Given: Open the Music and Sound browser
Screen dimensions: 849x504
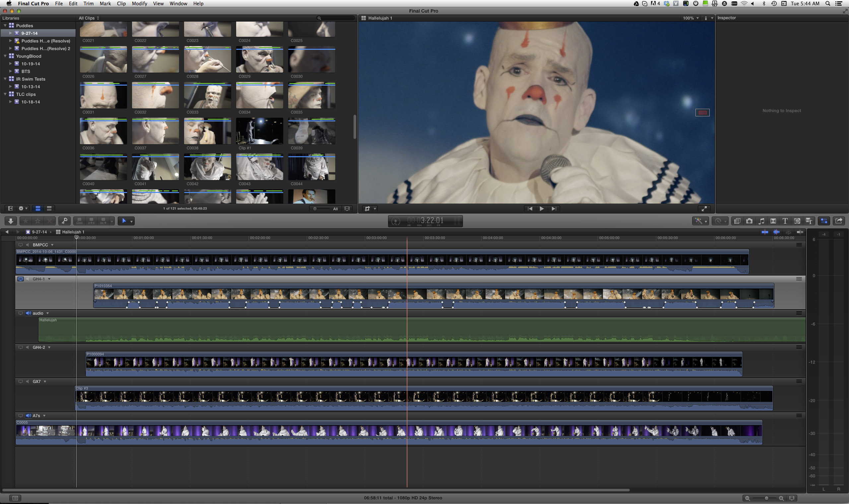Looking at the screenshot, I should click(761, 221).
